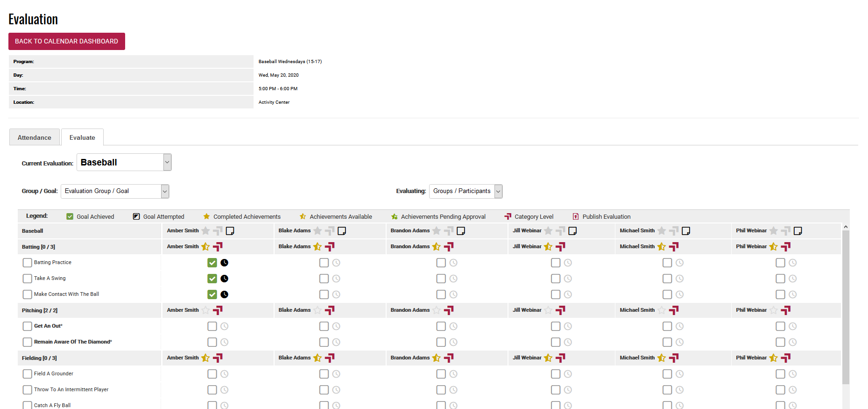Click Michael Smith's gray star in Baseball row
The width and height of the screenshot is (868, 409).
662,231
